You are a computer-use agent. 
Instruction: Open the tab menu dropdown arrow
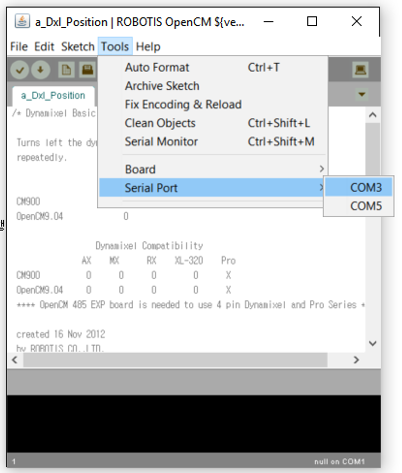point(362,94)
